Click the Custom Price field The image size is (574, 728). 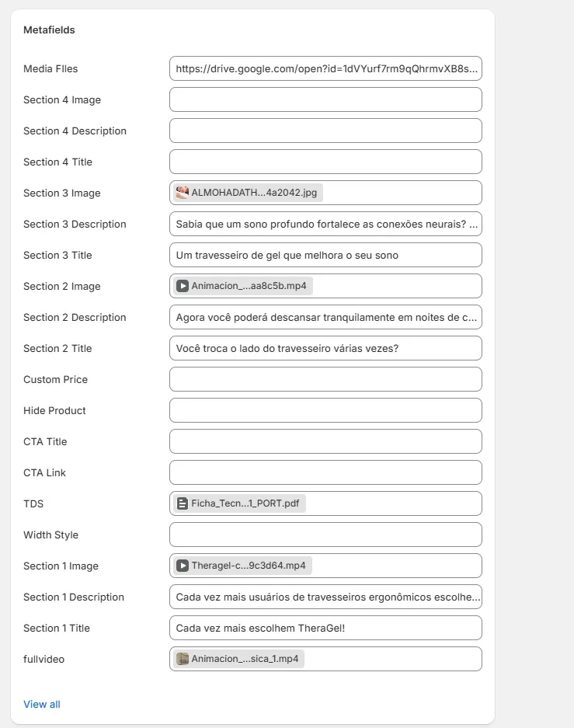[325, 380]
